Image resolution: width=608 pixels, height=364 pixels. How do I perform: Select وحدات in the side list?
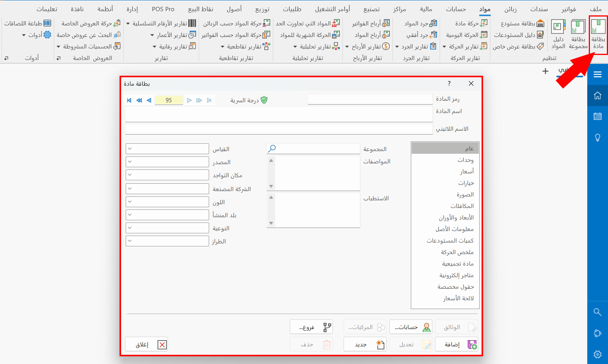(x=445, y=160)
